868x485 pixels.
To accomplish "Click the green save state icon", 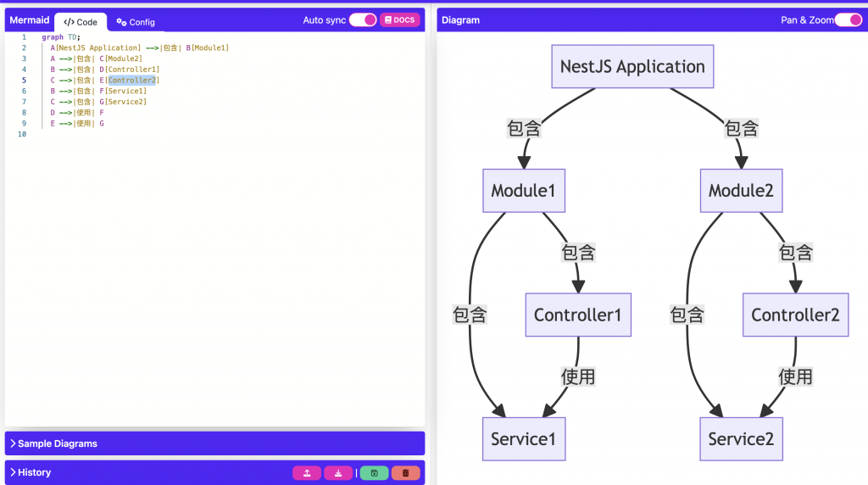I will [374, 473].
